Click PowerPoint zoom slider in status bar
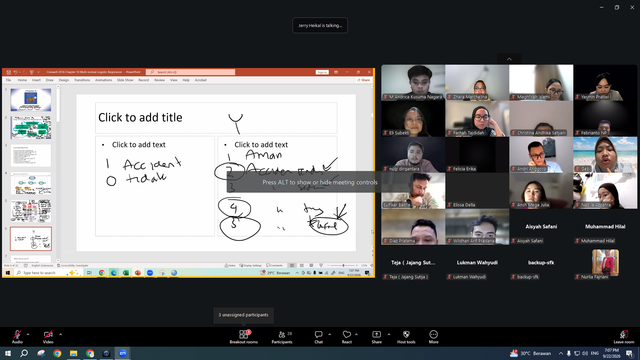The width and height of the screenshot is (640, 360). [x=343, y=265]
